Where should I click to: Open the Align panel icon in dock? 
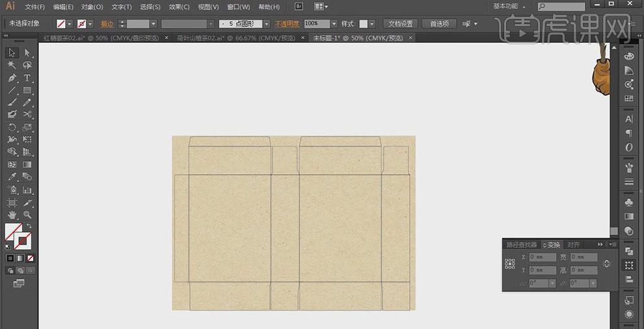point(628,280)
